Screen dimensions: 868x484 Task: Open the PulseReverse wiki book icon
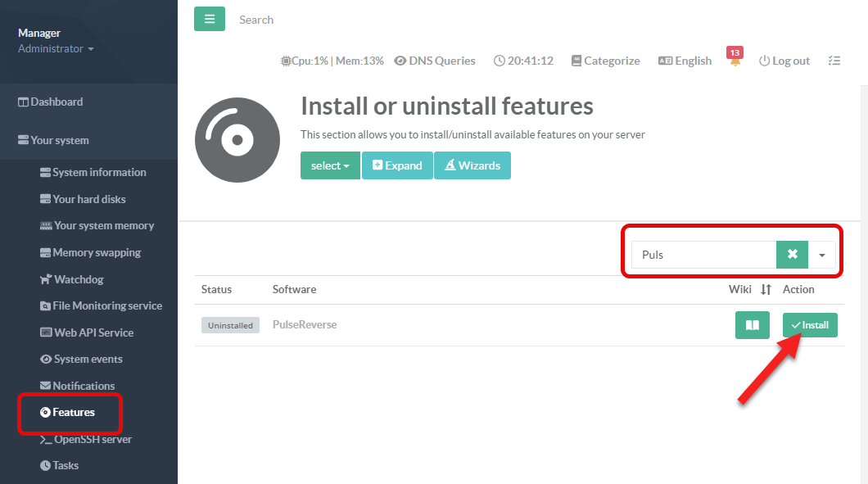tap(752, 325)
